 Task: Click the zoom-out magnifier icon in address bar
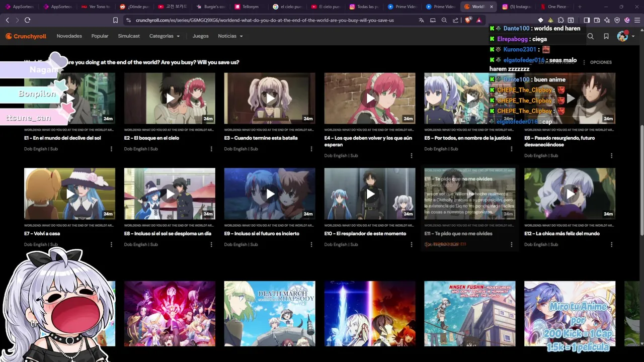tap(444, 20)
